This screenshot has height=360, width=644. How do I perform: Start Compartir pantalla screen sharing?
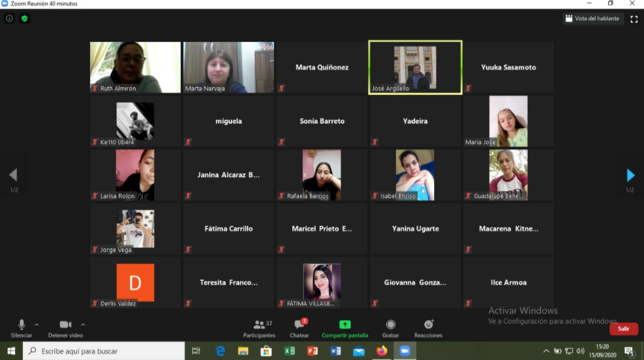345,329
